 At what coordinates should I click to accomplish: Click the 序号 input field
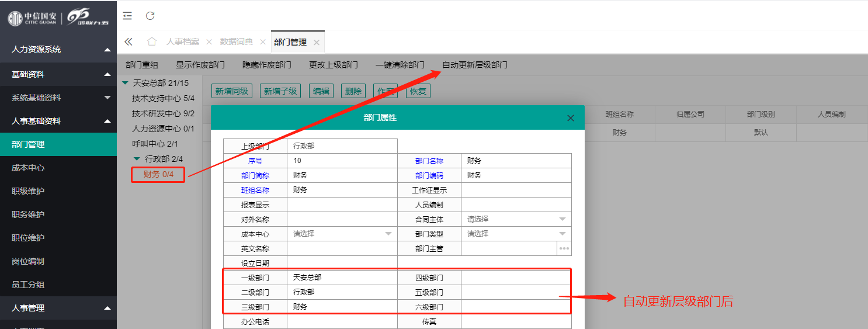tap(342, 161)
